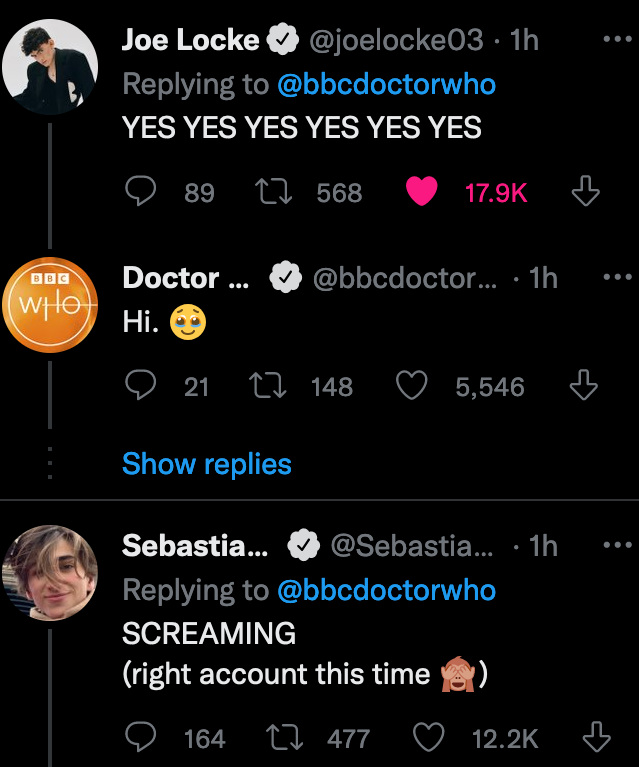Viewport: 639px width, 767px height.
Task: Reply to Joe Locke's tweet
Action: tap(143, 192)
